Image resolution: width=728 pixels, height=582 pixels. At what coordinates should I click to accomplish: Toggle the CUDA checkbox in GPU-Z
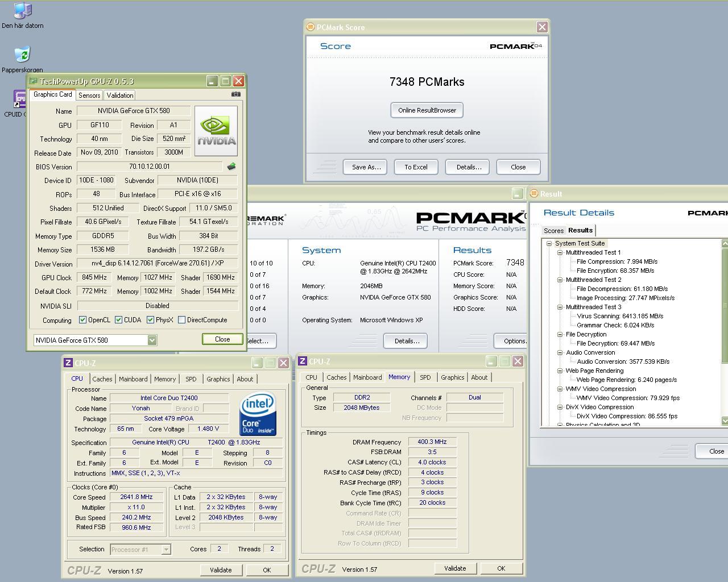pyautogui.click(x=118, y=320)
